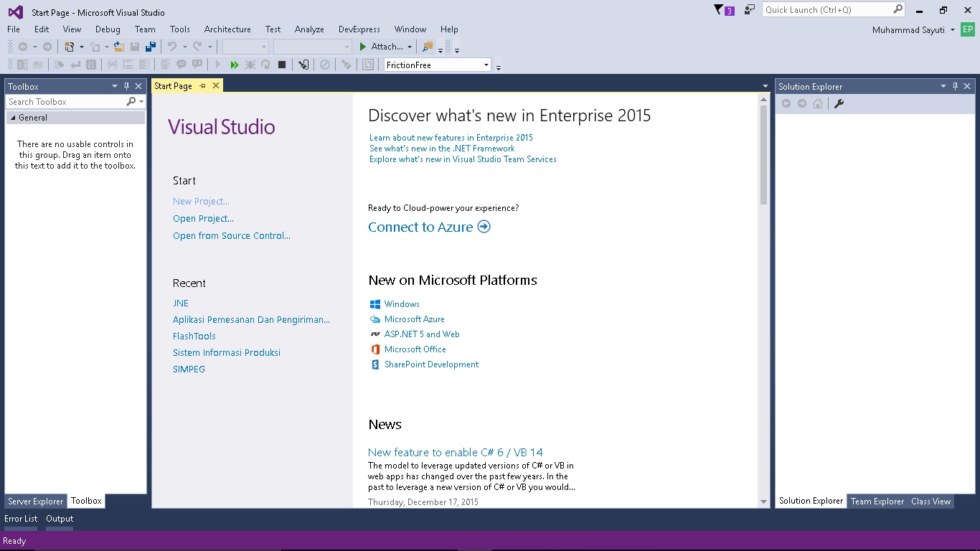The image size is (980, 551).
Task: Open news article New feature to enable C# 6
Action: pyautogui.click(x=456, y=453)
